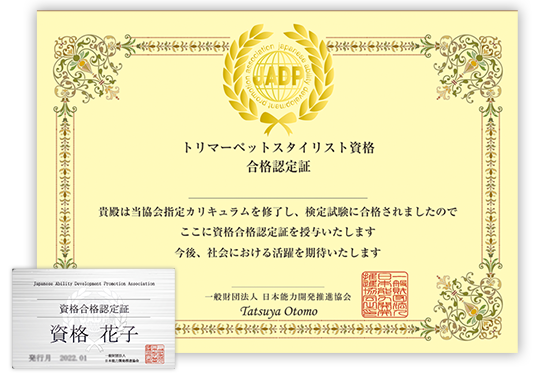Click the gold ribbon bow under laurel wreath
The width and height of the screenshot is (534, 388).
(x=278, y=123)
